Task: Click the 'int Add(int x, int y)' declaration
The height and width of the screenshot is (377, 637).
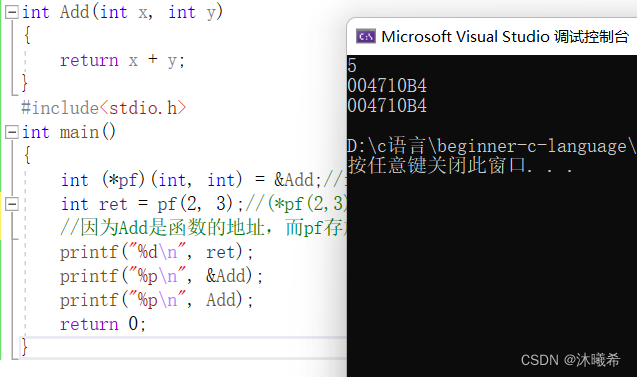Action: tap(122, 12)
